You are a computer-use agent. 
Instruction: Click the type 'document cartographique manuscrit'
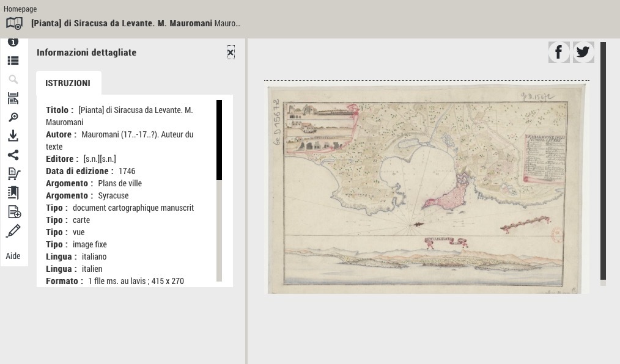point(133,208)
